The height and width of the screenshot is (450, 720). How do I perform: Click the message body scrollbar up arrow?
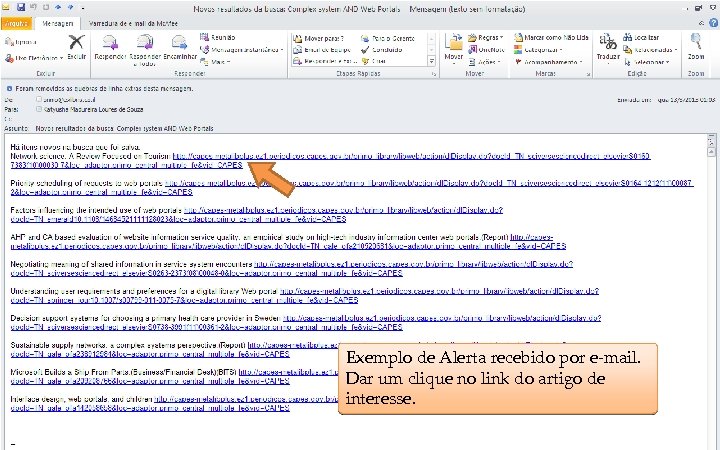click(x=711, y=152)
